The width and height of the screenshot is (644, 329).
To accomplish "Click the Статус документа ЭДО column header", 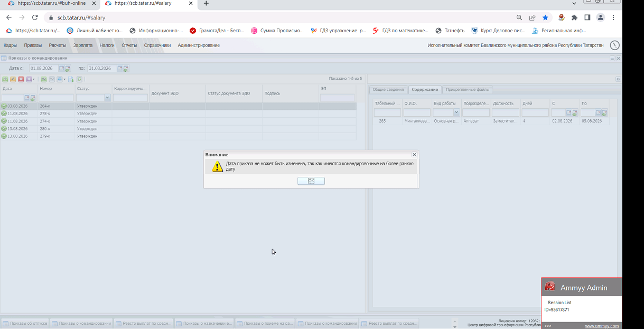I will (x=234, y=93).
